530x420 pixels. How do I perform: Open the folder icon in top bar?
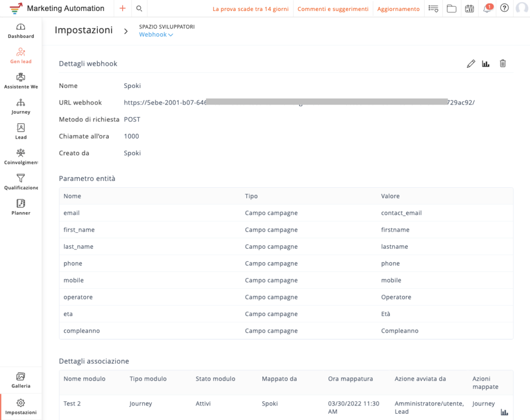pos(451,9)
